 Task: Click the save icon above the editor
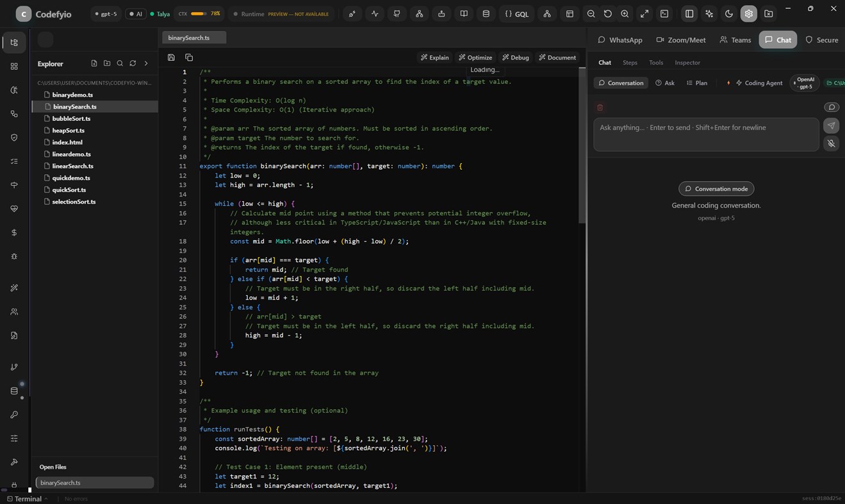(171, 57)
